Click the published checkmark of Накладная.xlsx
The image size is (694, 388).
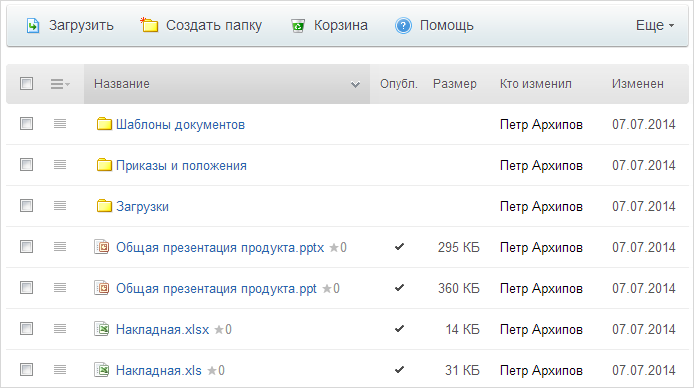[x=399, y=329]
